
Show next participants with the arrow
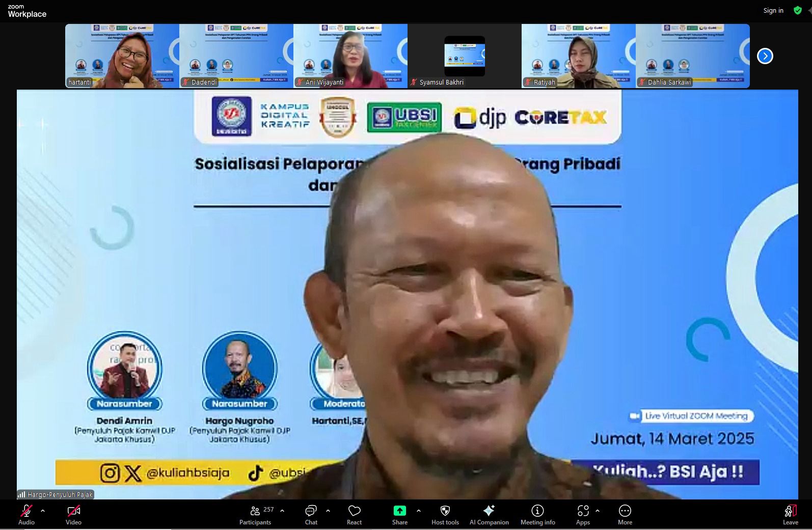pyautogui.click(x=765, y=56)
